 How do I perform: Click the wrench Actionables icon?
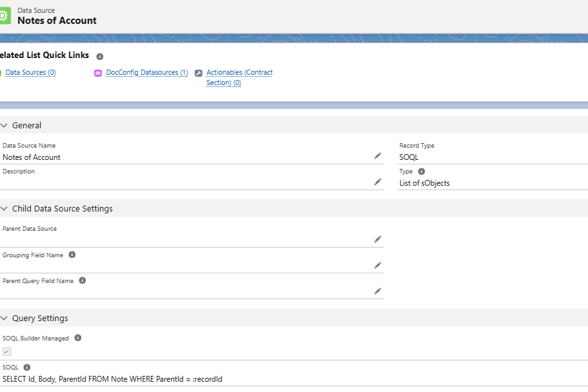199,73
